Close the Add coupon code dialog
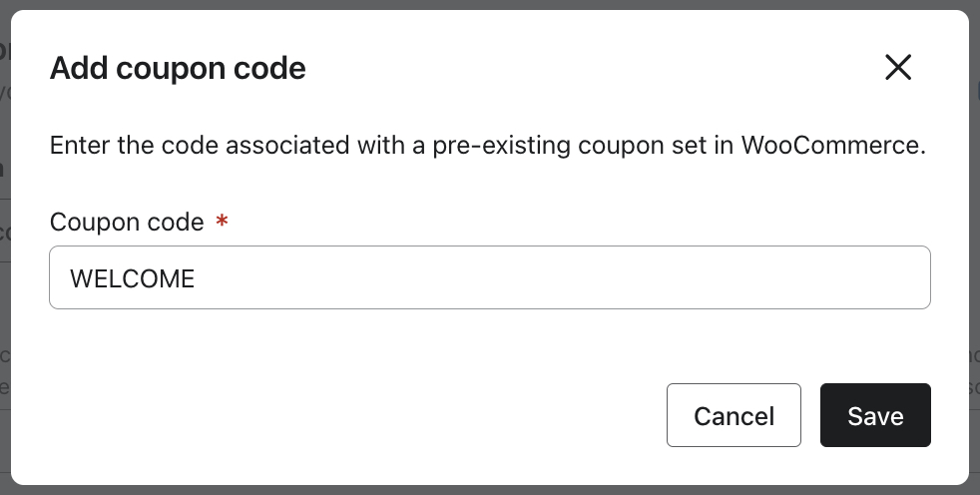 (898, 68)
